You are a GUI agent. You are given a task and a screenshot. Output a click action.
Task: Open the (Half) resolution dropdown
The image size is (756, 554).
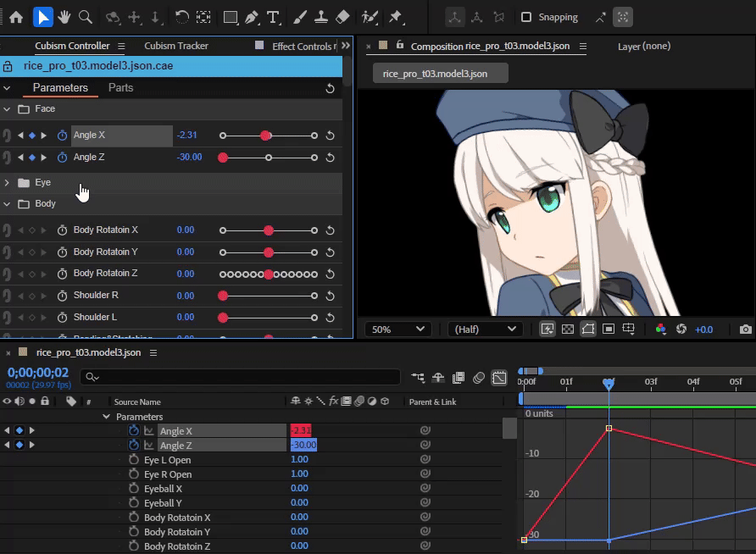(484, 330)
